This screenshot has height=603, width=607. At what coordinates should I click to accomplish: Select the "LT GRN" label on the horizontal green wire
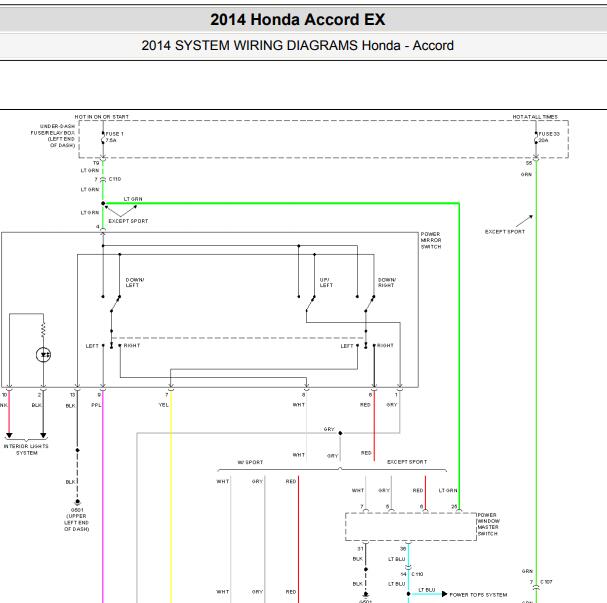click(x=133, y=199)
